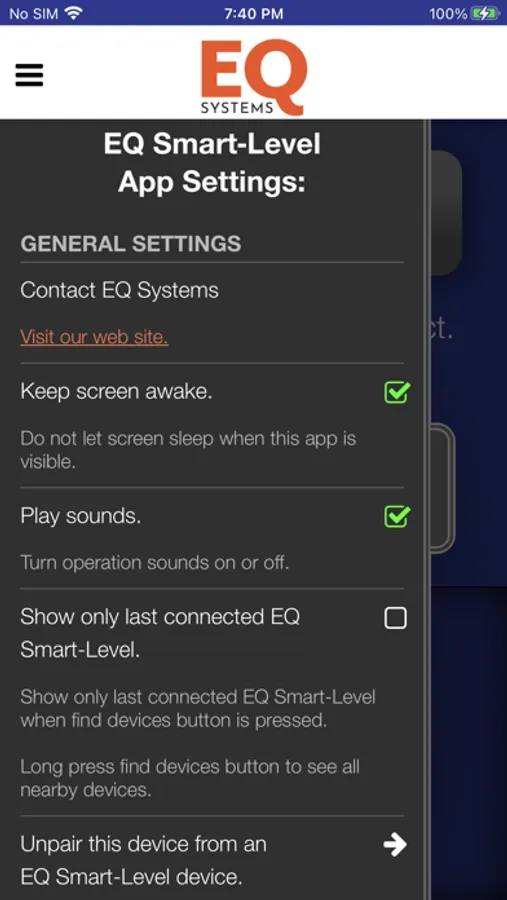Select Contact EQ Systems entry
This screenshot has width=507, height=900.
(119, 290)
